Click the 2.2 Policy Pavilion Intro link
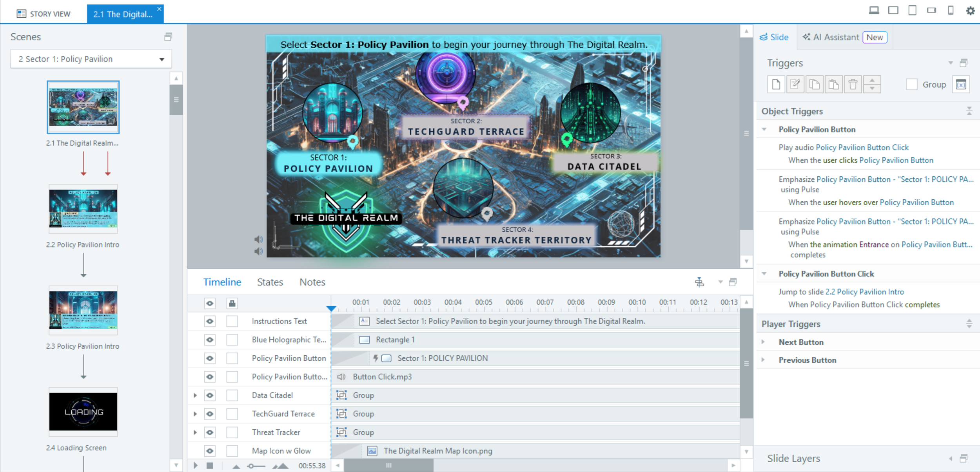The width and height of the screenshot is (980, 472). click(864, 292)
